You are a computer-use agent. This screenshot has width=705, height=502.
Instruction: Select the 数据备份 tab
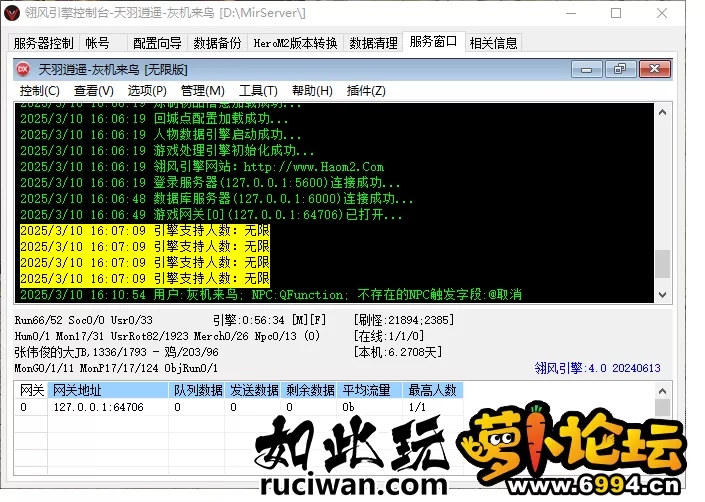click(x=218, y=43)
